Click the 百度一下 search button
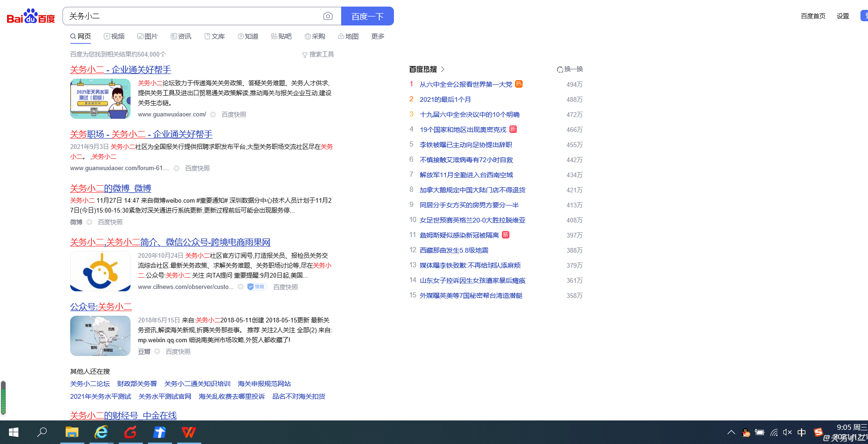This screenshot has height=444, width=868. [368, 16]
